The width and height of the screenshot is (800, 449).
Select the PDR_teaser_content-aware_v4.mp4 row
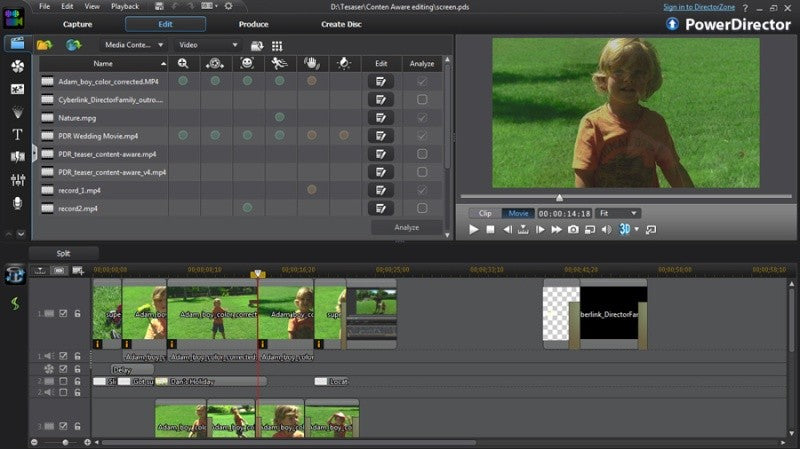(241, 172)
